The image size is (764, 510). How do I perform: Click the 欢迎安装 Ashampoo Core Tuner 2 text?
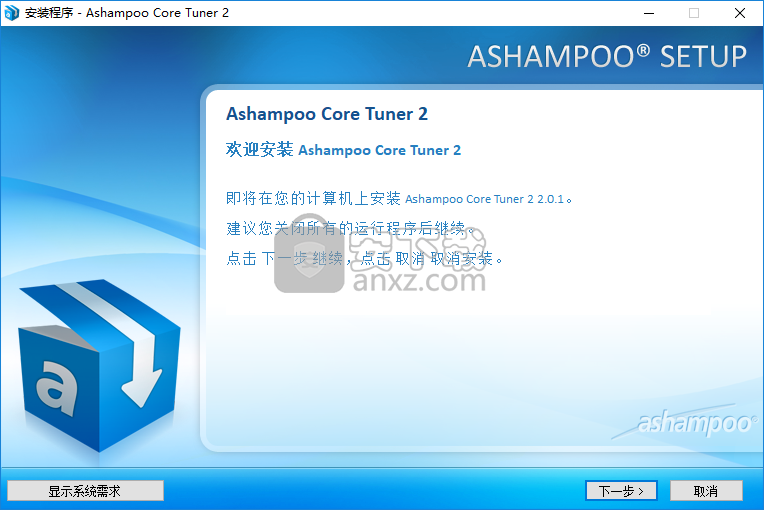pos(343,150)
